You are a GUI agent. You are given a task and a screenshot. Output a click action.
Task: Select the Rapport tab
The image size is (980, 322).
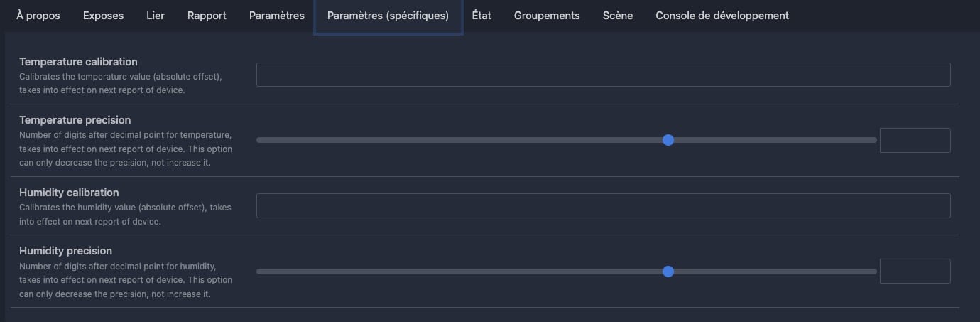(x=207, y=16)
